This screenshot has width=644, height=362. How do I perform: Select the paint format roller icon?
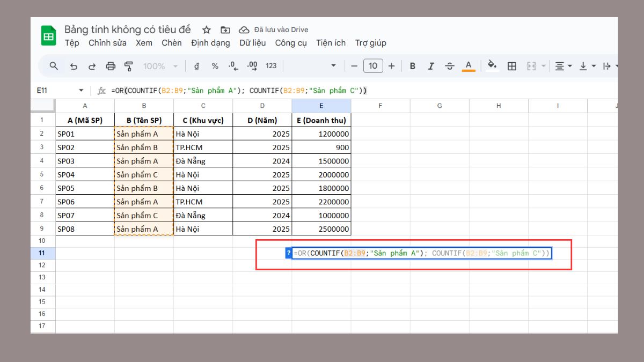click(129, 66)
